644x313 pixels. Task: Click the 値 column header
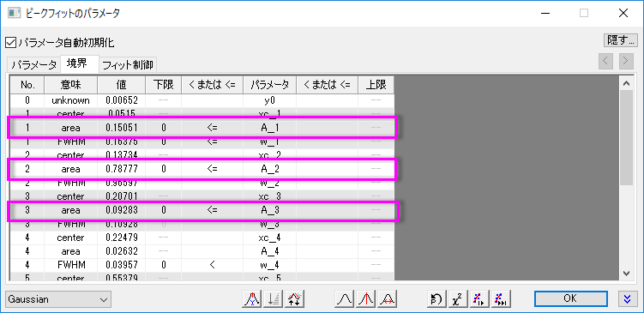122,85
